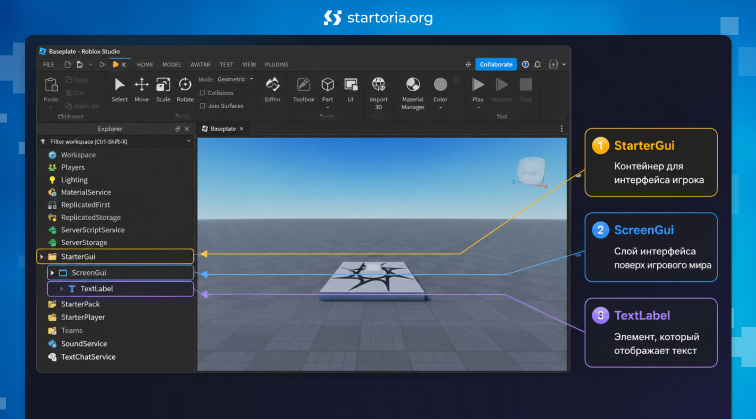The height and width of the screenshot is (419, 756).
Task: Activate the Move tool
Action: tap(141, 85)
